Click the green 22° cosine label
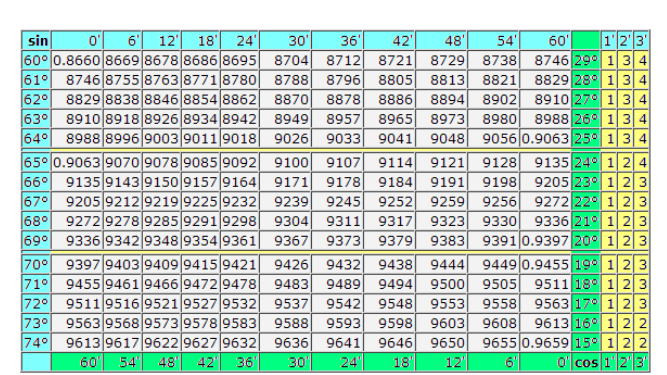Viewport: 667px width, 375px height. coord(586,202)
